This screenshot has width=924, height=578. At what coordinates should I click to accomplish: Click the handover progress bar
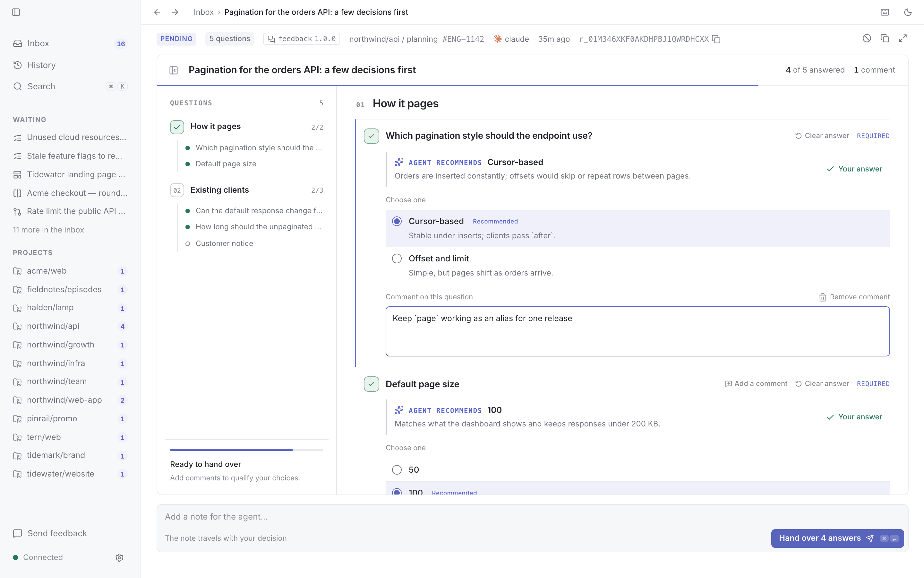click(247, 450)
